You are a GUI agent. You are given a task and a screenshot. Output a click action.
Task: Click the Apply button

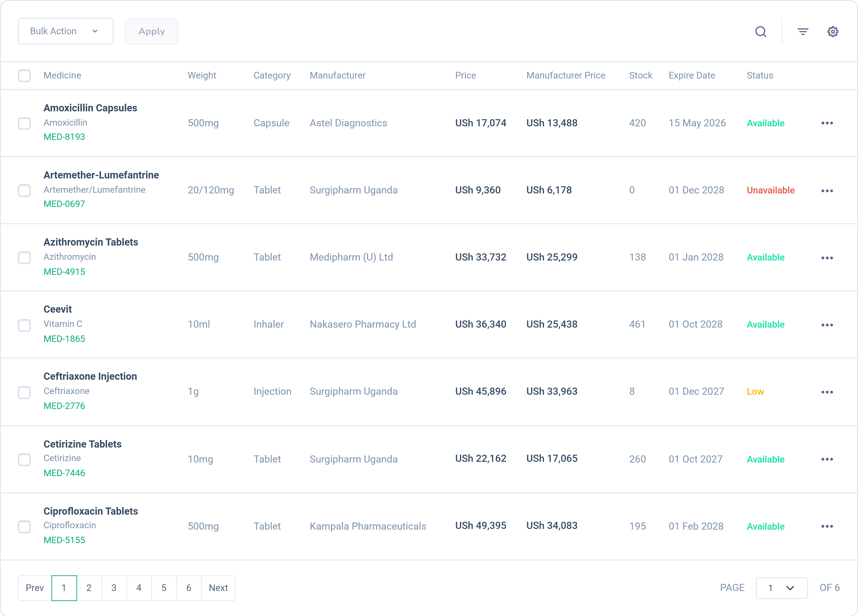coord(151,31)
